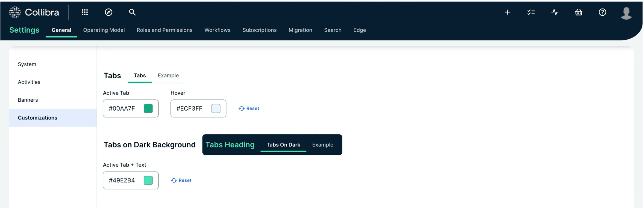Click Example tab on dark preview
644x208 pixels.
323,145
